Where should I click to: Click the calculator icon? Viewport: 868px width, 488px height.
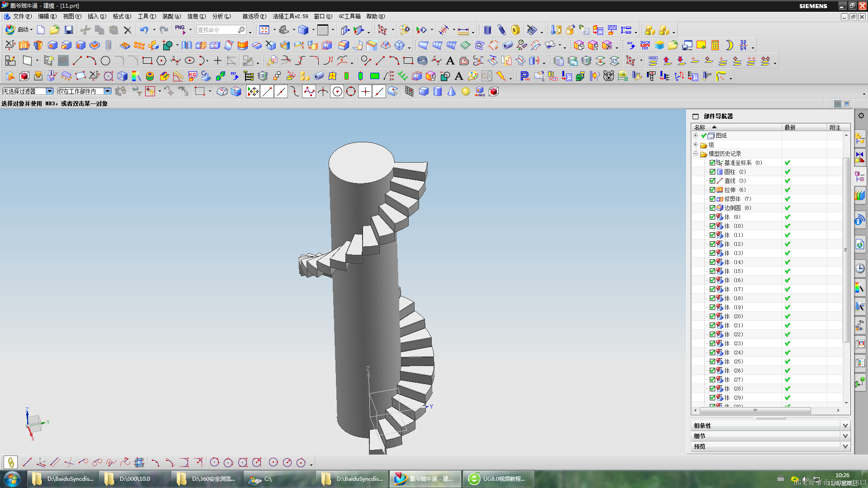coord(715,45)
